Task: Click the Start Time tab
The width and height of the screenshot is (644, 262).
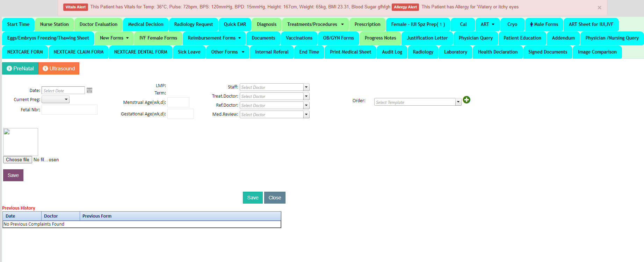Action: click(x=18, y=24)
